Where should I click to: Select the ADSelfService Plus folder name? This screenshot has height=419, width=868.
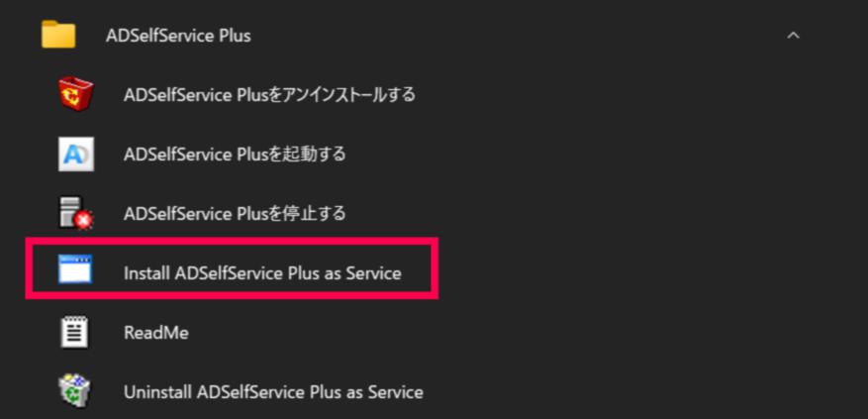(x=178, y=36)
